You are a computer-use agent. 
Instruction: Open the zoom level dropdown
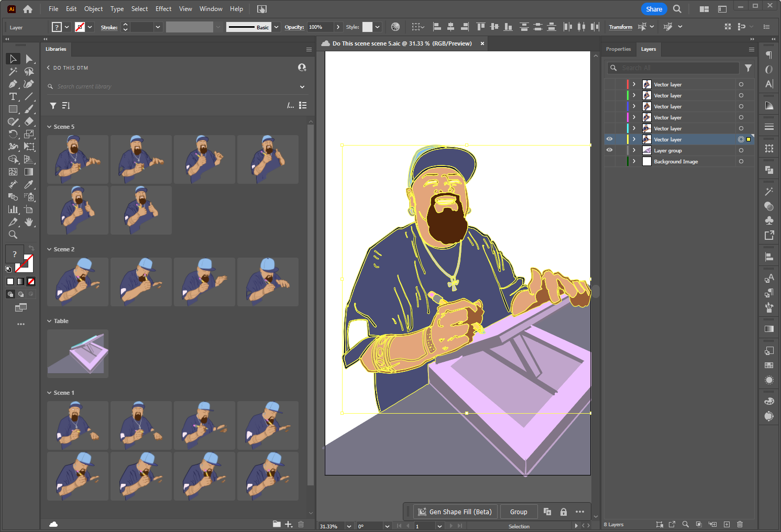[349, 526]
